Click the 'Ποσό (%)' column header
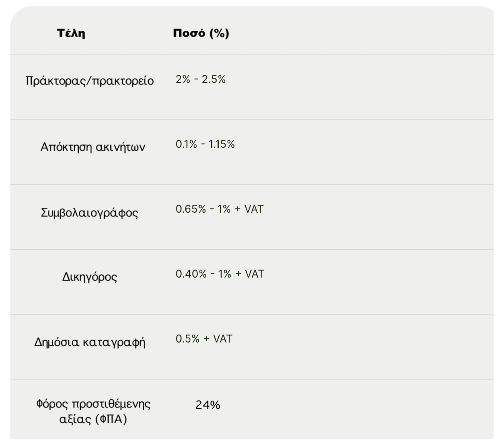The image size is (504, 447). pyautogui.click(x=201, y=33)
